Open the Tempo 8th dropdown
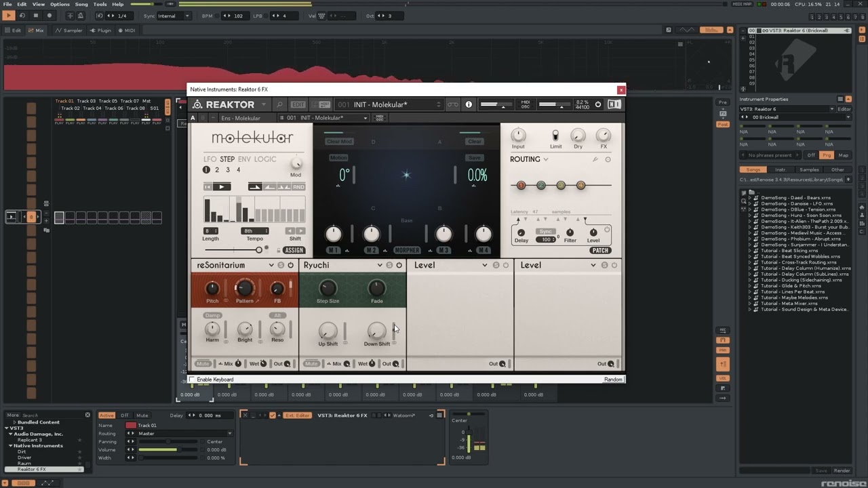 [x=256, y=231]
